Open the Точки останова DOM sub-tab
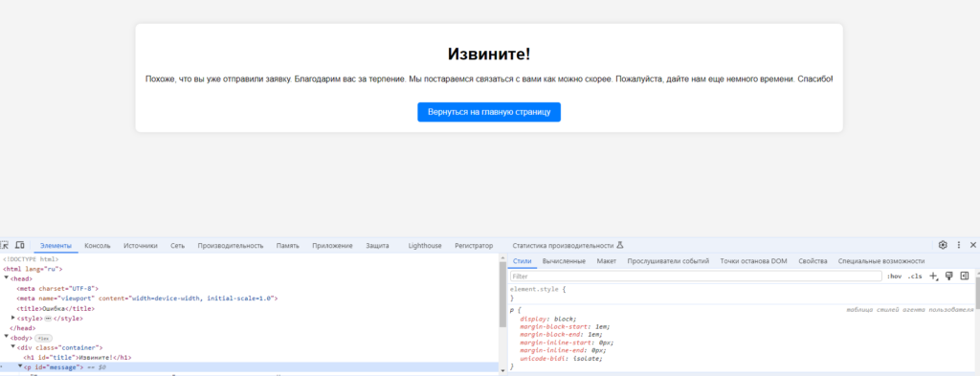Image resolution: width=980 pixels, height=376 pixels. [x=754, y=261]
